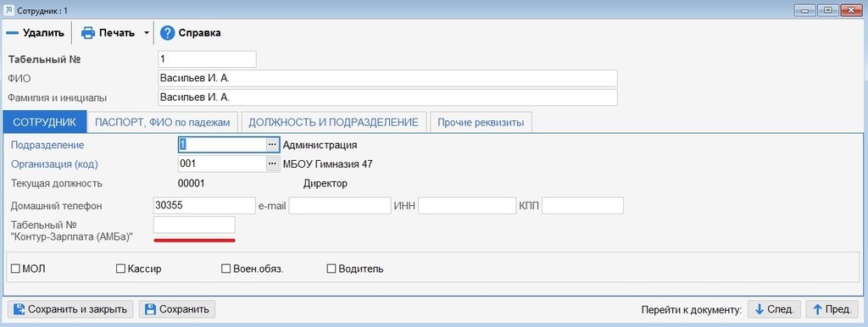Go to next document with След. arrow
The height and width of the screenshot is (327, 868).
click(759, 309)
